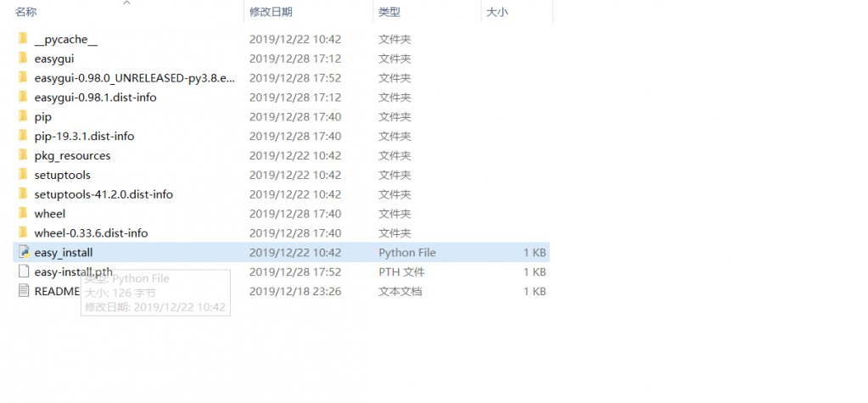This screenshot has width=868, height=403.
Task: Click date 2019/12/18 23:26 of README
Action: click(295, 291)
